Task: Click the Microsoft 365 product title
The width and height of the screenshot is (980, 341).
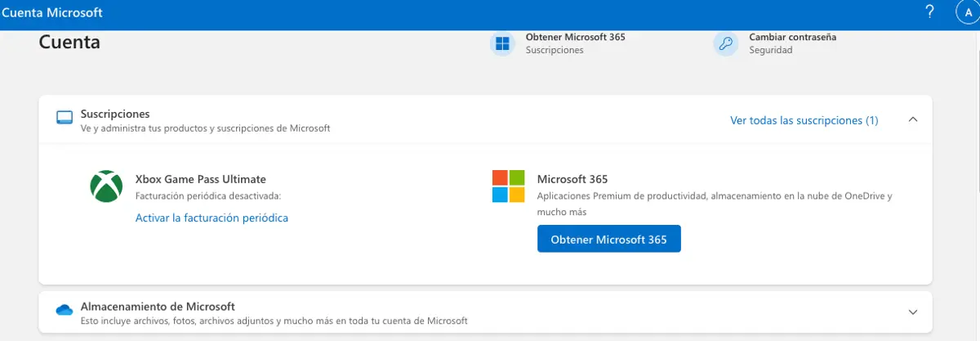Action: [572, 179]
